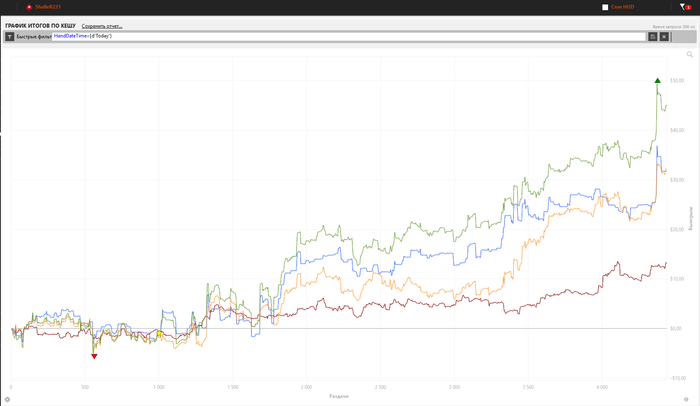700x406 pixels.
Task: Clear the HandDateTime filter with X button
Action: point(664,37)
